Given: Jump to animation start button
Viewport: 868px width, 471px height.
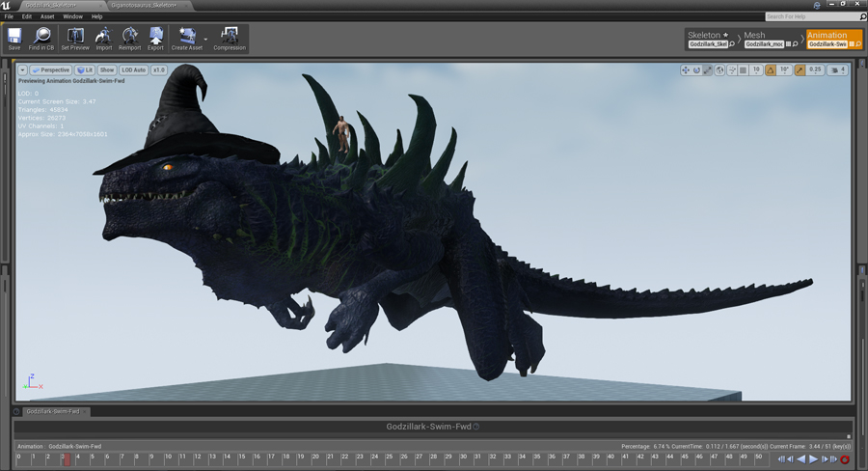Looking at the screenshot, I should coord(781,458).
